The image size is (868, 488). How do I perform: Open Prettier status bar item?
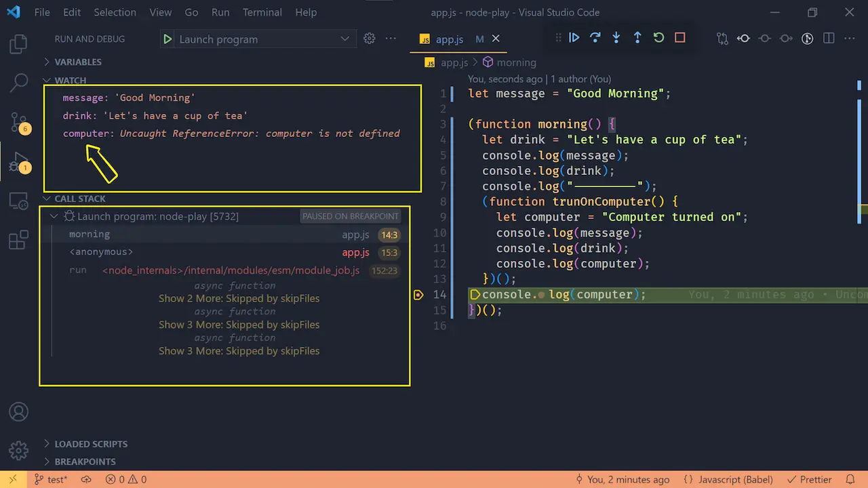pos(809,479)
